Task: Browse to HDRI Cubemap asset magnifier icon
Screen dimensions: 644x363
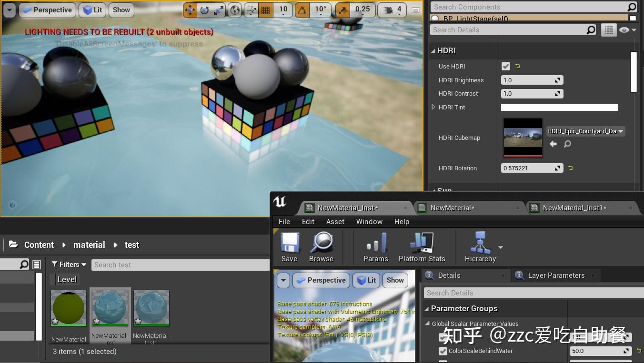Action: 567,144
